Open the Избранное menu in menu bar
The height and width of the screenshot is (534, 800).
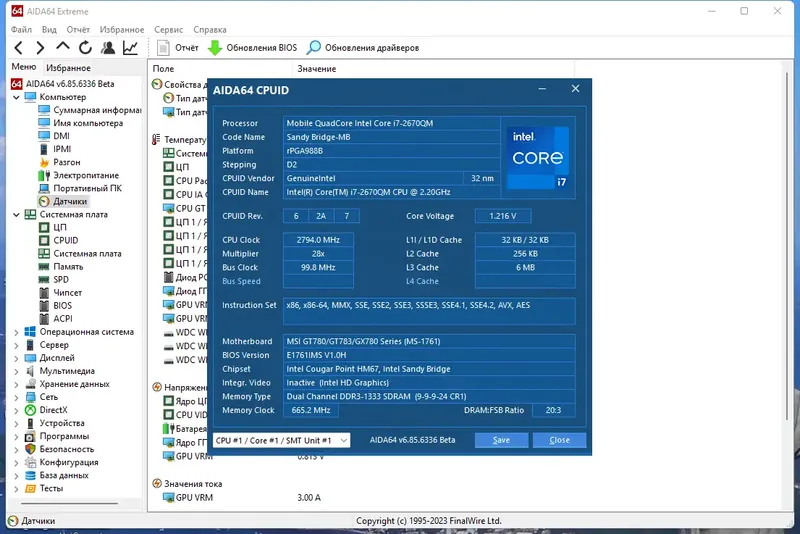(x=122, y=30)
